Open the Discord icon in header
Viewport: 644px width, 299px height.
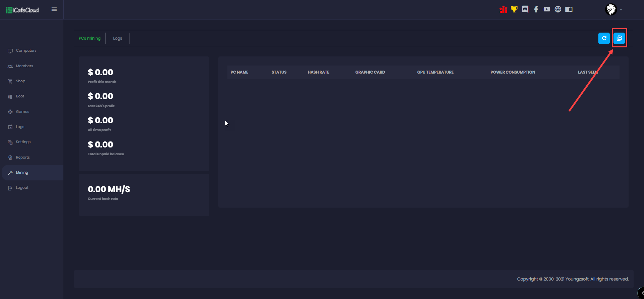pyautogui.click(x=525, y=9)
